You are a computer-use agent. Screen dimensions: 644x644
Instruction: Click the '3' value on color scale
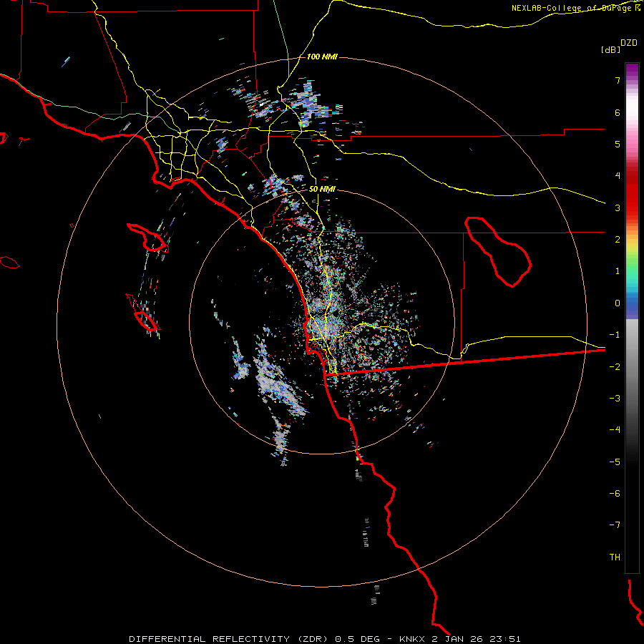[618, 208]
